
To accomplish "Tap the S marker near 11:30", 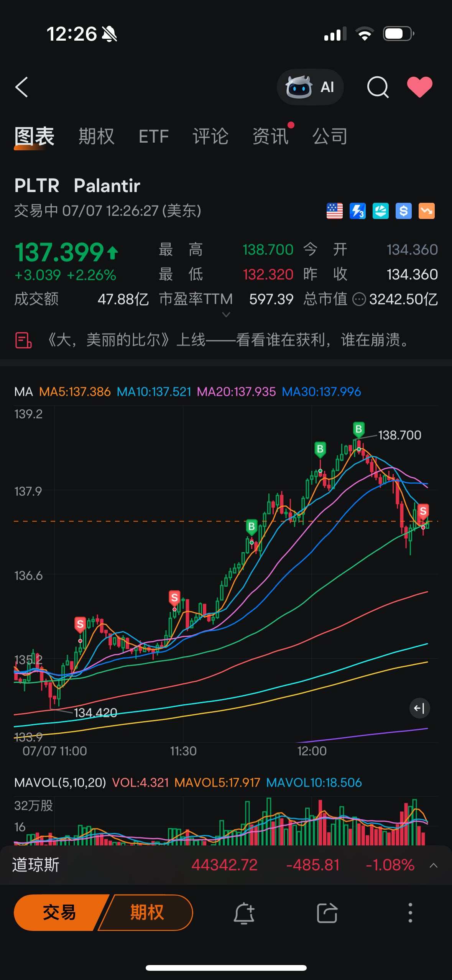I will (x=174, y=598).
